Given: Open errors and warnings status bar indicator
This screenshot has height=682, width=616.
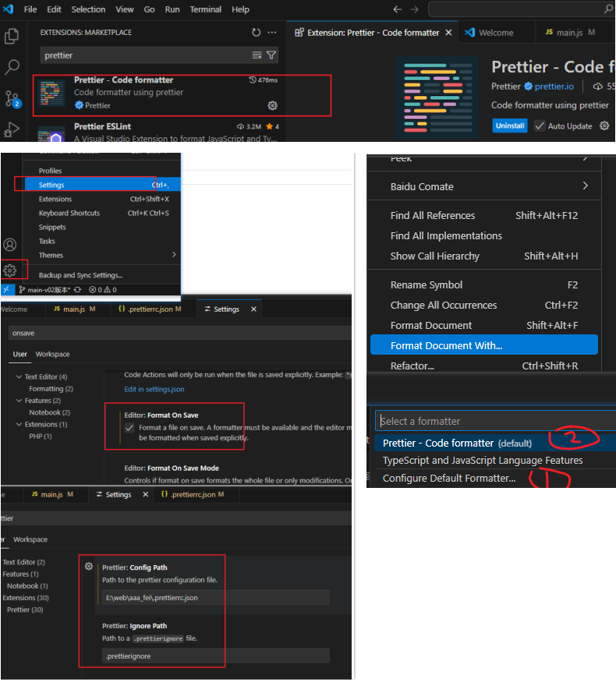Looking at the screenshot, I should tap(103, 290).
